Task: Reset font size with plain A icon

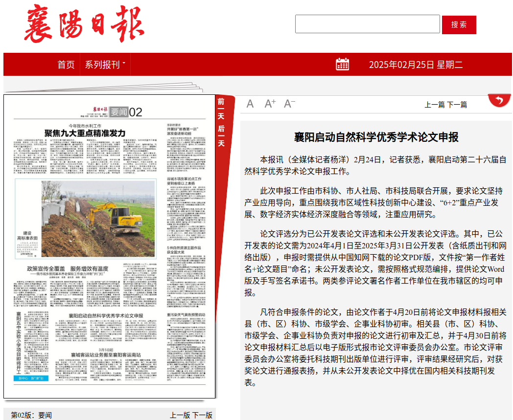Action: click(x=250, y=104)
